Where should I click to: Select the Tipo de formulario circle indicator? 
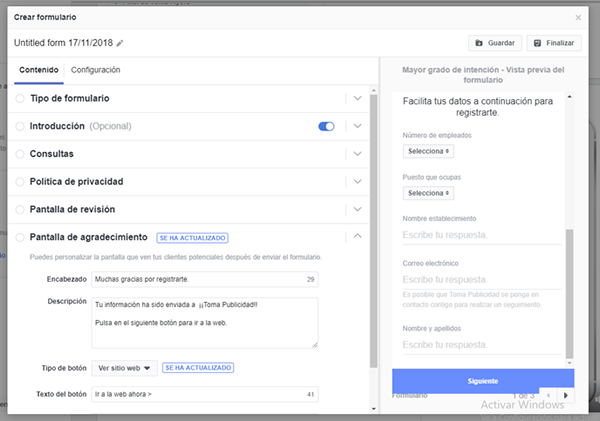[x=20, y=99]
